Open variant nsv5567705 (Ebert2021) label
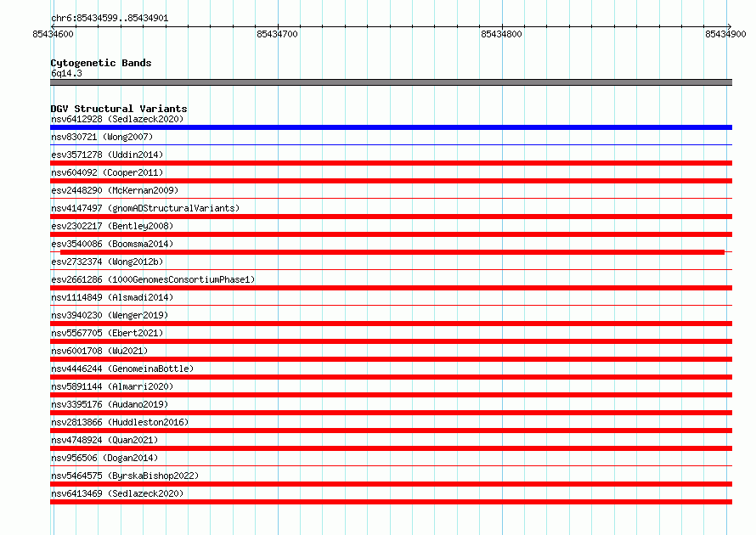 pos(107,333)
